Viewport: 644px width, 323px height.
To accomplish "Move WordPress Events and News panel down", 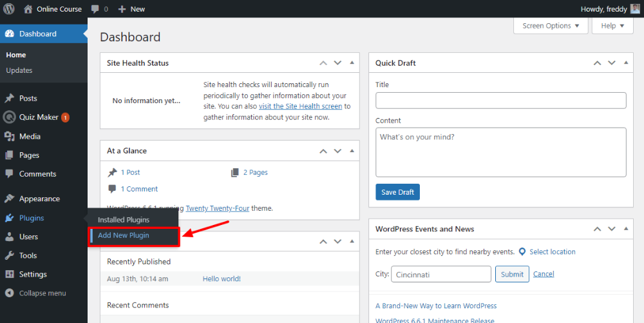I will 612,229.
